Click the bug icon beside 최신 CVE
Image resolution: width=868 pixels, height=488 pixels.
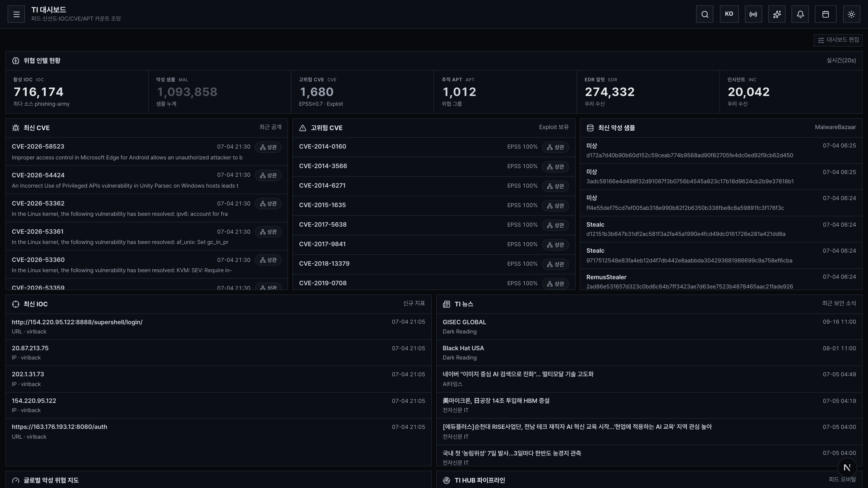tap(15, 128)
